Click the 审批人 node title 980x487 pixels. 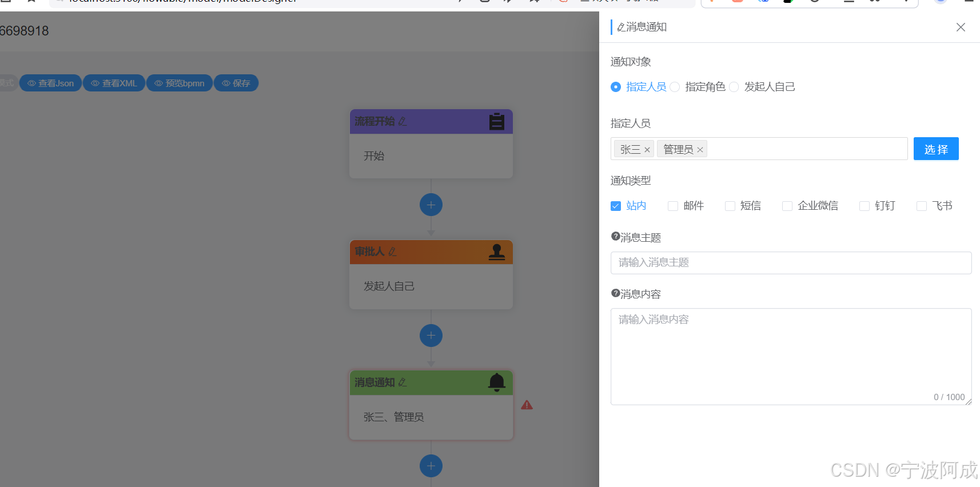369,252
